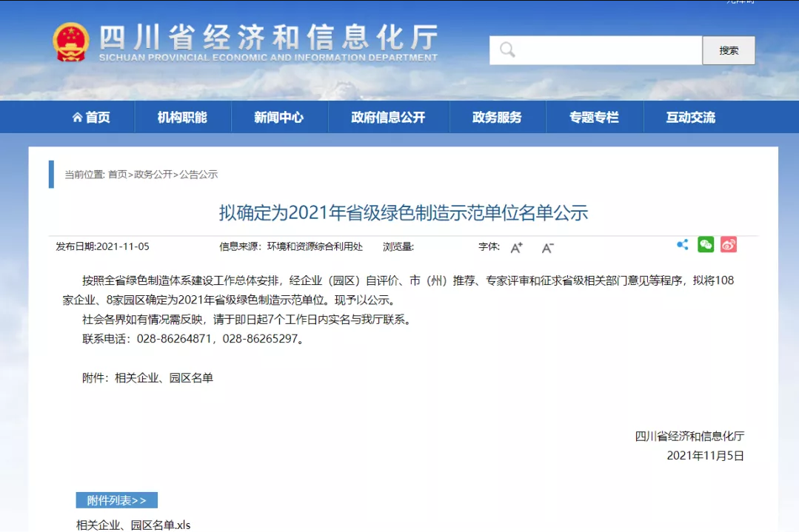Increase font size with A+ icon
Image resolution: width=799 pixels, height=532 pixels.
click(x=516, y=247)
